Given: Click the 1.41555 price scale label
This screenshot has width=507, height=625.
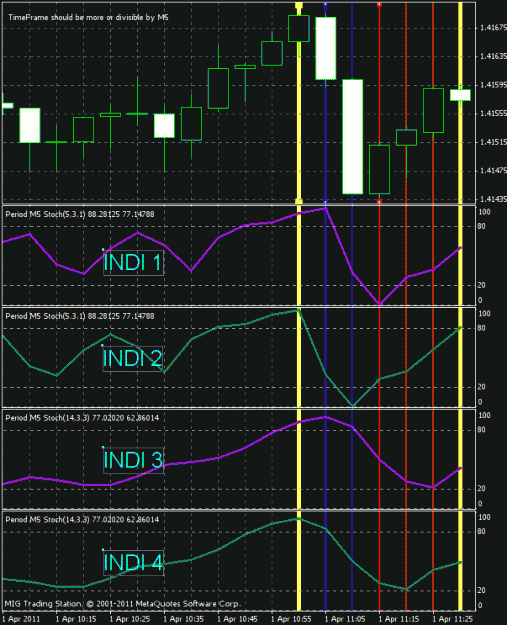Looking at the screenshot, I should pyautogui.click(x=493, y=114).
